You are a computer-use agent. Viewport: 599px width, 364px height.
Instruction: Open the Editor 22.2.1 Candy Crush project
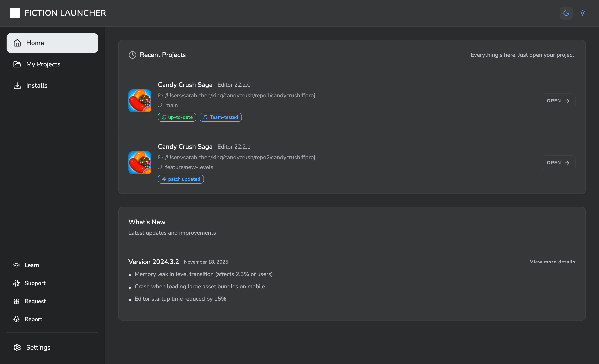pos(558,163)
